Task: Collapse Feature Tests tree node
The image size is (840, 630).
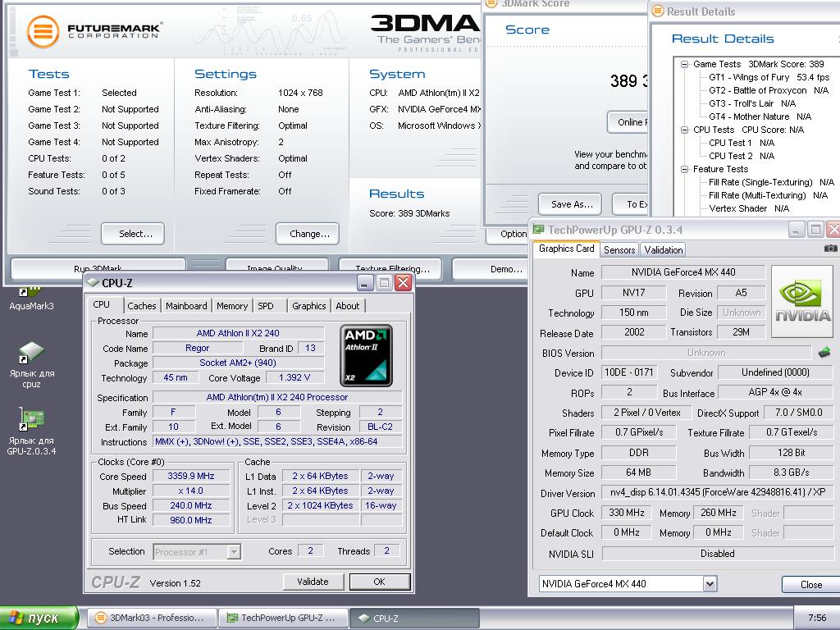Action: pyautogui.click(x=684, y=169)
